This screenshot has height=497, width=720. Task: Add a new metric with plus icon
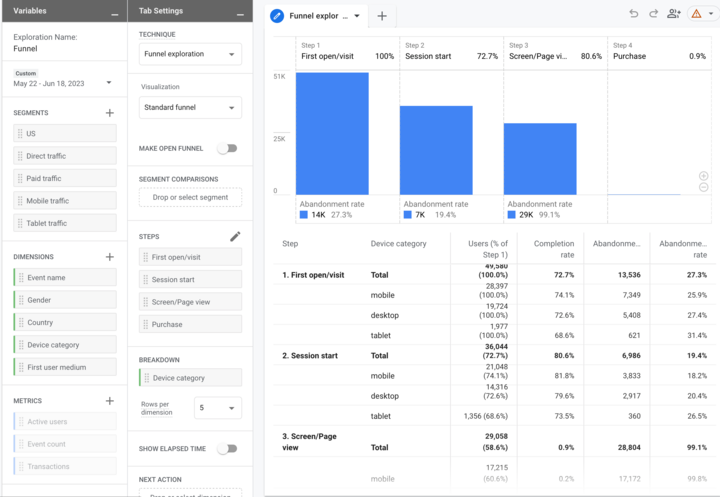point(110,401)
